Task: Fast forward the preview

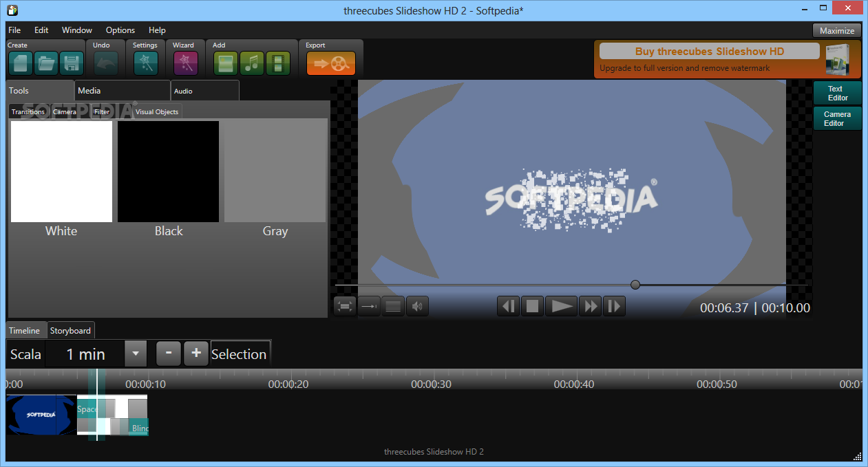Action: click(x=591, y=306)
